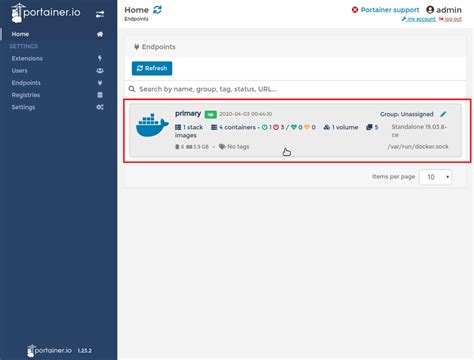Open Settings in the sidebar
The height and width of the screenshot is (360, 474).
point(23,107)
